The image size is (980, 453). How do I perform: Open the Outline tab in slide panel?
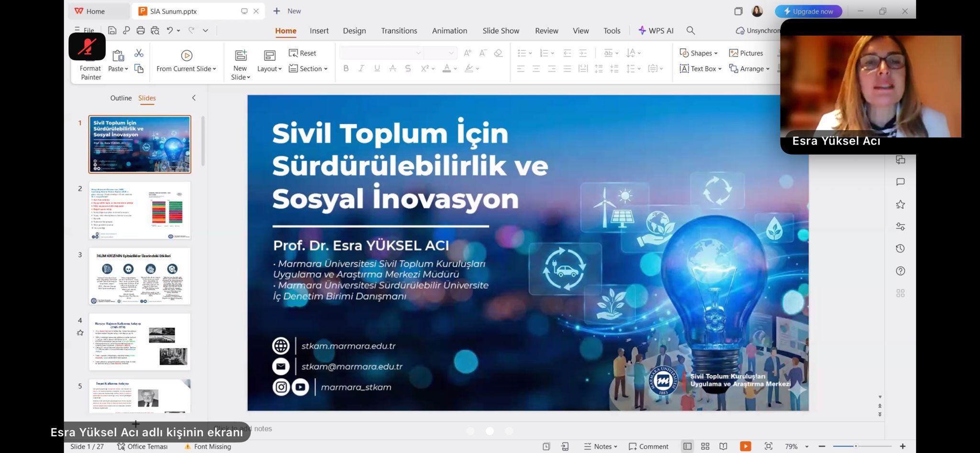(x=121, y=98)
